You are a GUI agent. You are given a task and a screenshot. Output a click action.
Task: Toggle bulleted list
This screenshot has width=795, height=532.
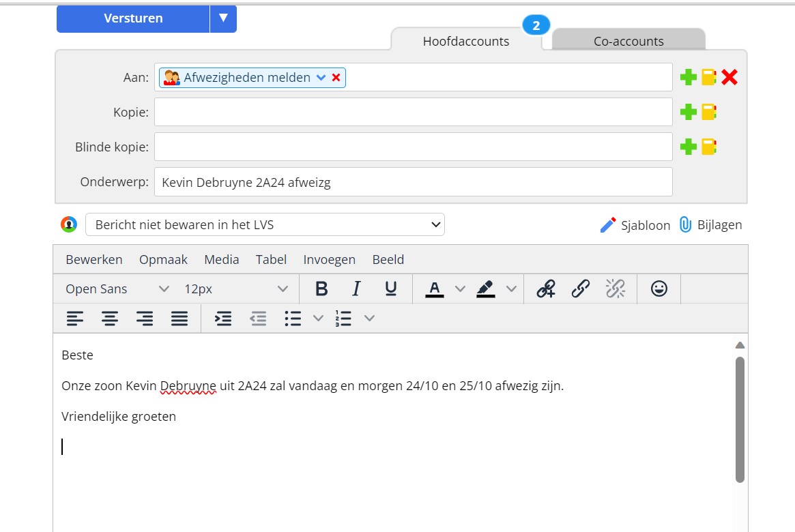click(293, 319)
